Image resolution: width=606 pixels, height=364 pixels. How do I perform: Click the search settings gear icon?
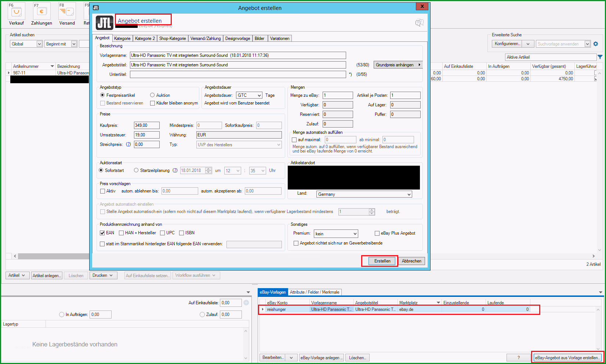(x=596, y=44)
